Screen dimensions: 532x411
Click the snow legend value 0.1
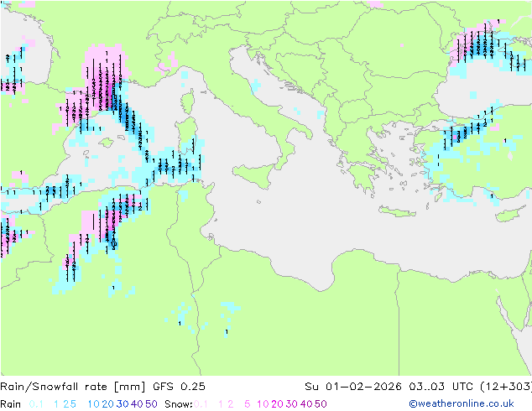(201, 404)
